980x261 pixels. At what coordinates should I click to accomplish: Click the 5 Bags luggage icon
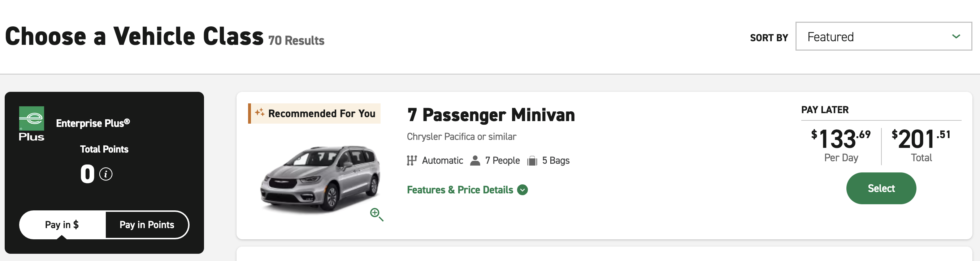[x=532, y=161]
